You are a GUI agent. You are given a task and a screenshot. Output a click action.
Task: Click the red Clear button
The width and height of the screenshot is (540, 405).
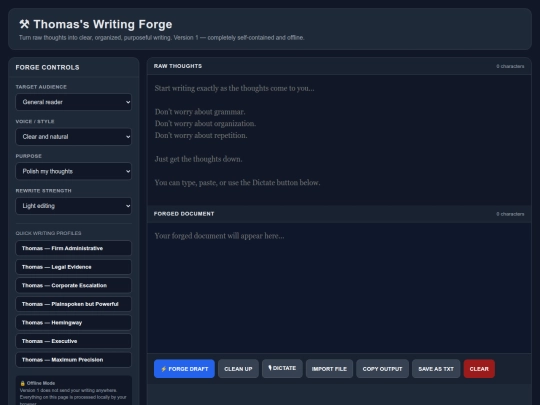tap(479, 369)
